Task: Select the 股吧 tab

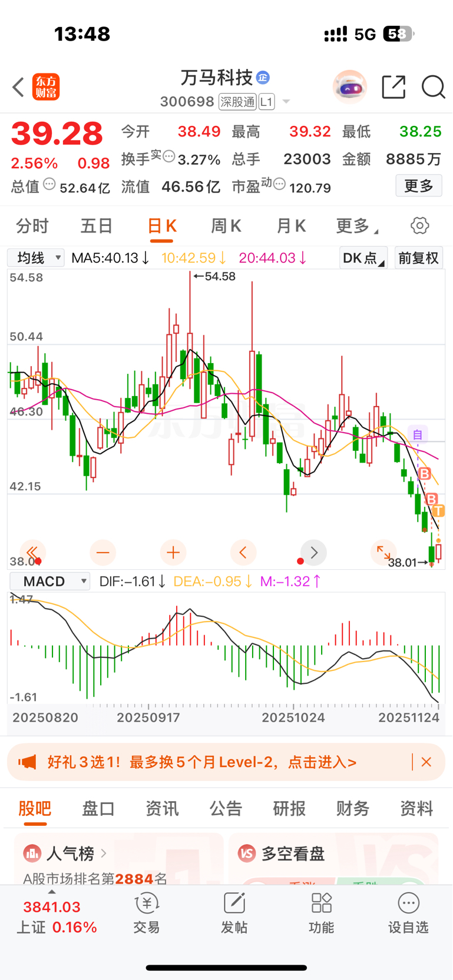Action: (x=35, y=809)
